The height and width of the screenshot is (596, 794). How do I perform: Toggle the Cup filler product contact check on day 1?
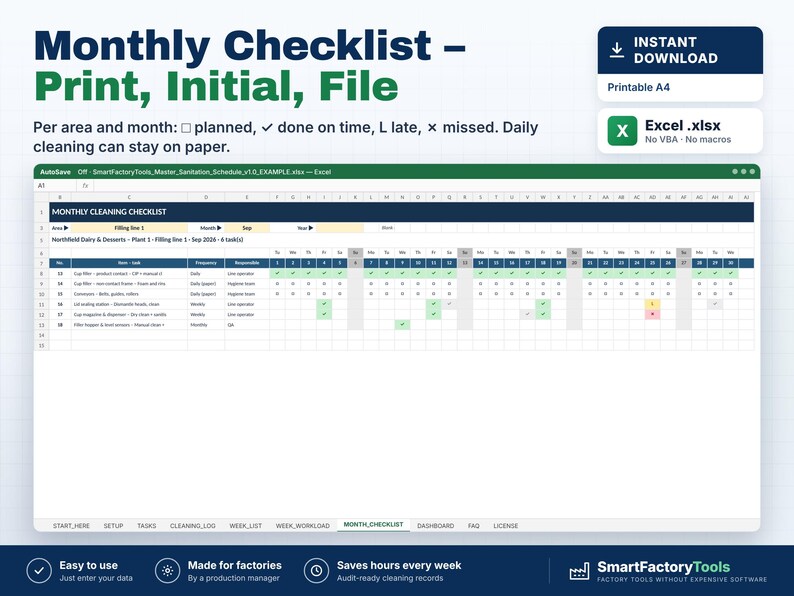(x=277, y=273)
